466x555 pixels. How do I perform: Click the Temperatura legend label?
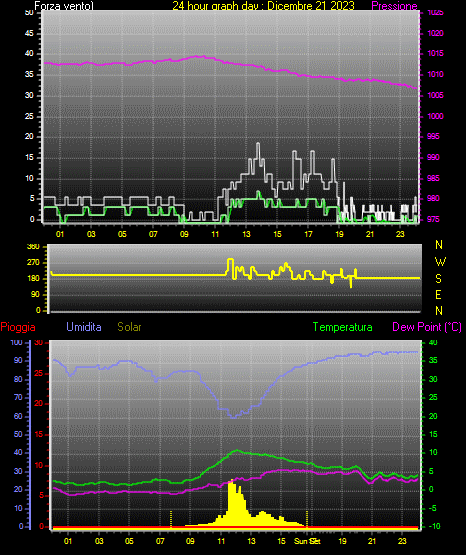point(342,327)
